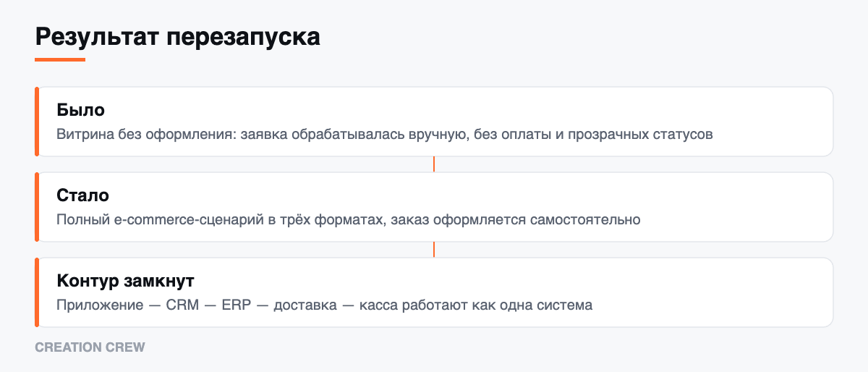This screenshot has height=372, width=868.
Task: Click the 'Результат перезапуска' heading
Action: coord(177,36)
